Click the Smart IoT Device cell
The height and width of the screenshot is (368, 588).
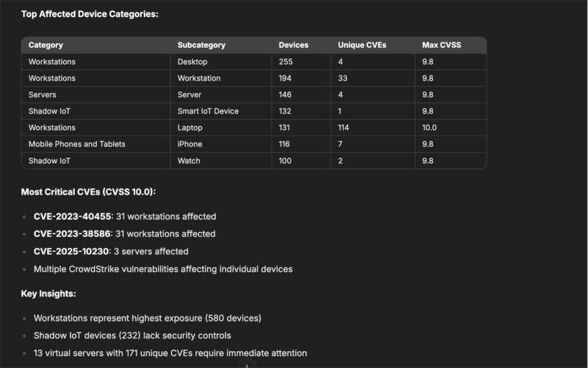coord(208,111)
